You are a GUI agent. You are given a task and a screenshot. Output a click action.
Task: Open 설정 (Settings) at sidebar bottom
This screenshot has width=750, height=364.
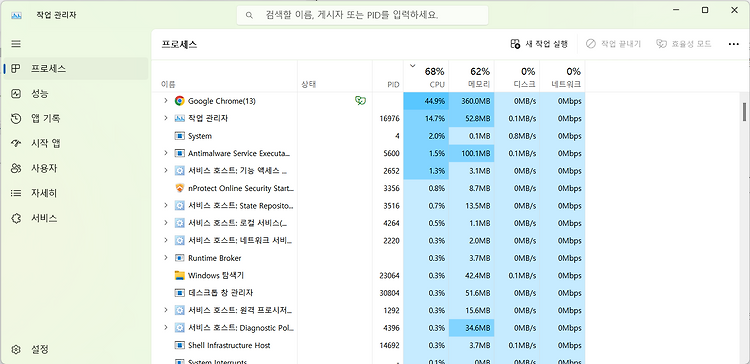(77, 349)
